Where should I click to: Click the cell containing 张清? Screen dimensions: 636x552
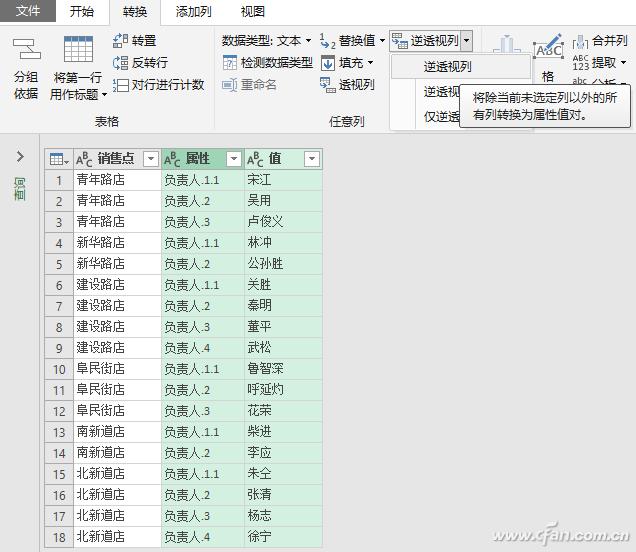point(284,495)
